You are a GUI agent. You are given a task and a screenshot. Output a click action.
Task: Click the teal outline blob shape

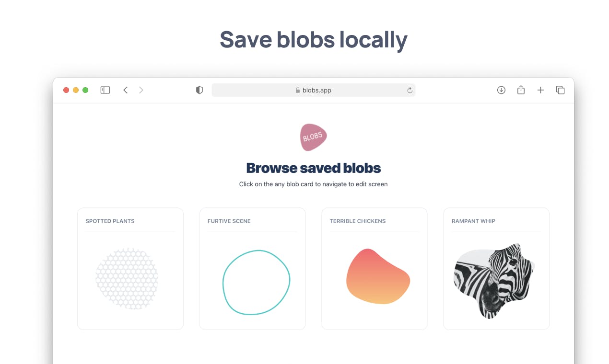pyautogui.click(x=223, y=283)
